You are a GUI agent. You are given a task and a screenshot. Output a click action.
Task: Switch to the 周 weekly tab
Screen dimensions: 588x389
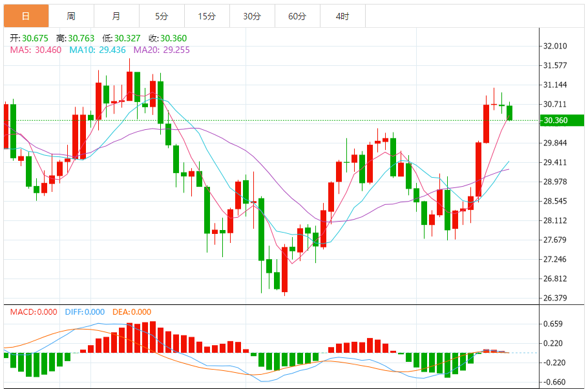[71, 16]
